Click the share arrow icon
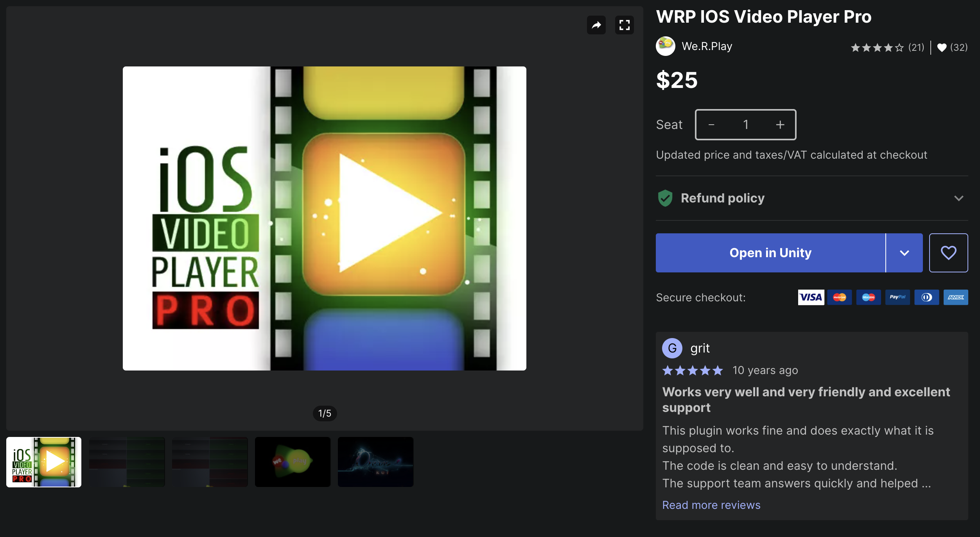Screen dimensions: 980x537 pyautogui.click(x=596, y=25)
